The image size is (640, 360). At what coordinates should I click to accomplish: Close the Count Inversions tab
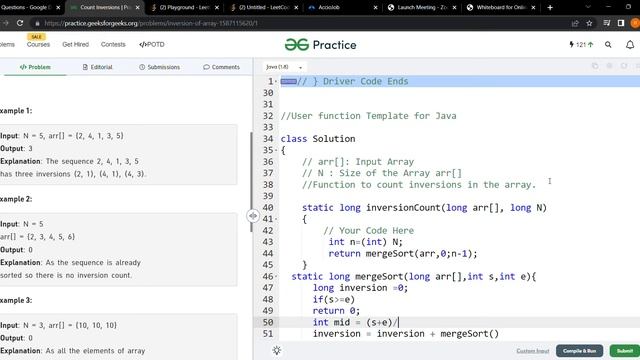138,7
